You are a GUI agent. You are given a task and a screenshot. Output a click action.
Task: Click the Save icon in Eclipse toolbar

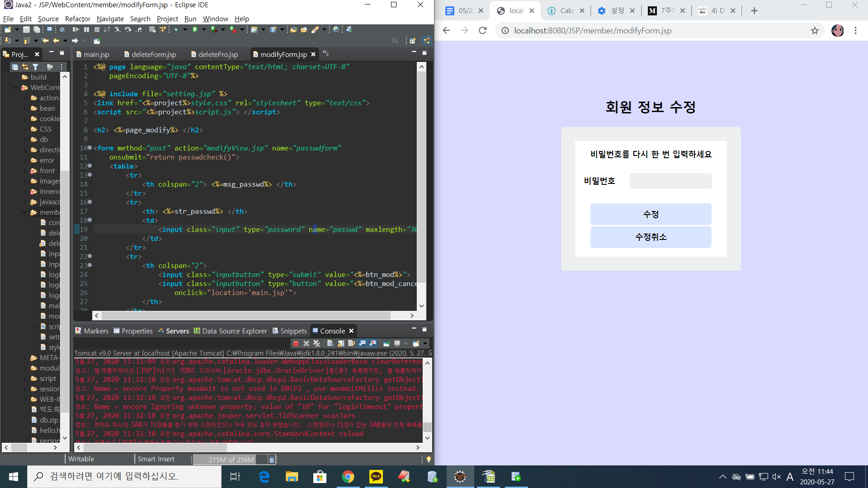(26, 29)
